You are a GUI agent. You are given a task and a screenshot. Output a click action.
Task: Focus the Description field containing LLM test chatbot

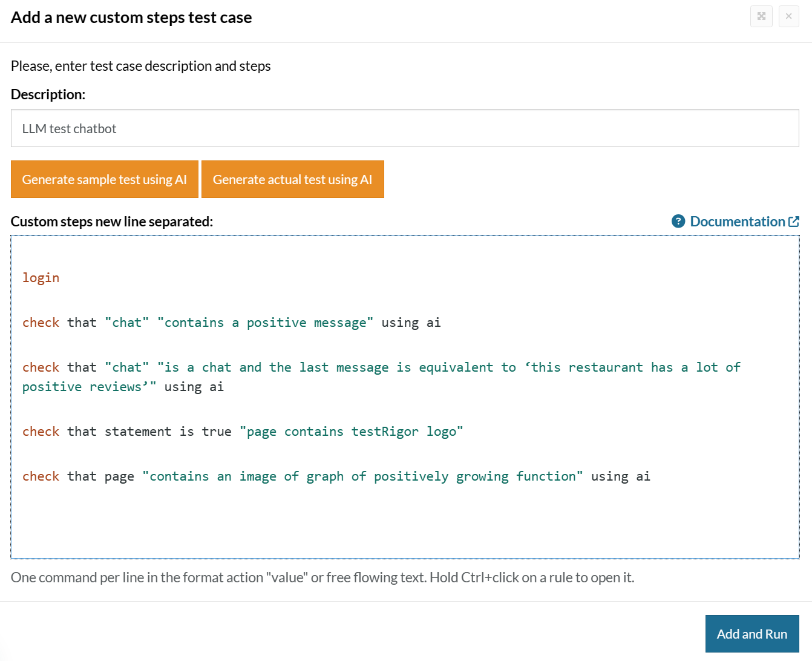[404, 128]
